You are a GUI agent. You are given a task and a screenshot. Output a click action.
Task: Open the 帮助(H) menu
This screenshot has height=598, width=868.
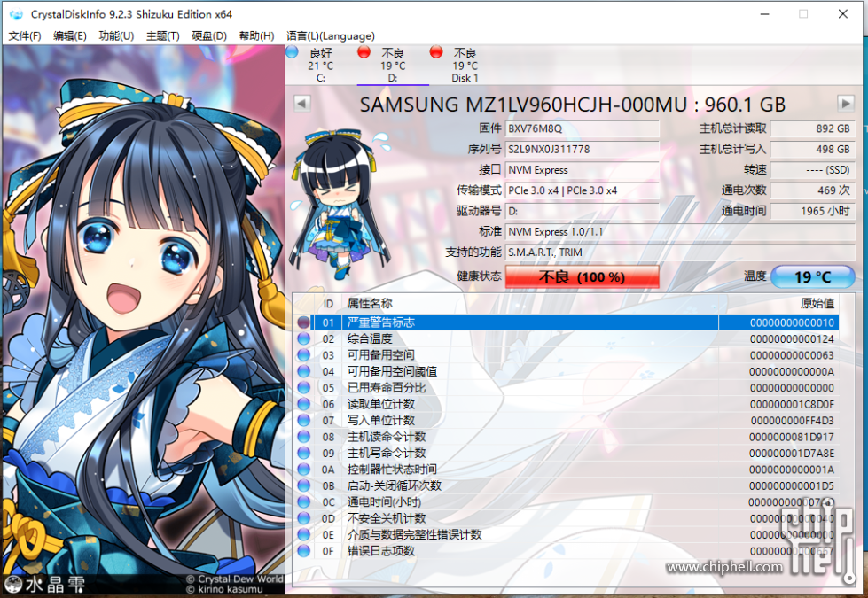click(x=256, y=36)
